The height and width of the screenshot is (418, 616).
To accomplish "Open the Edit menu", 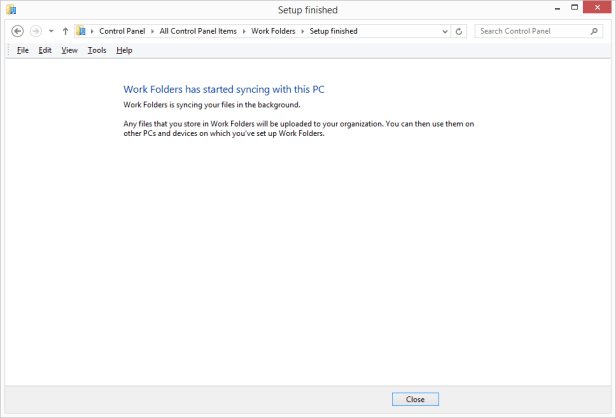I will tap(45, 50).
